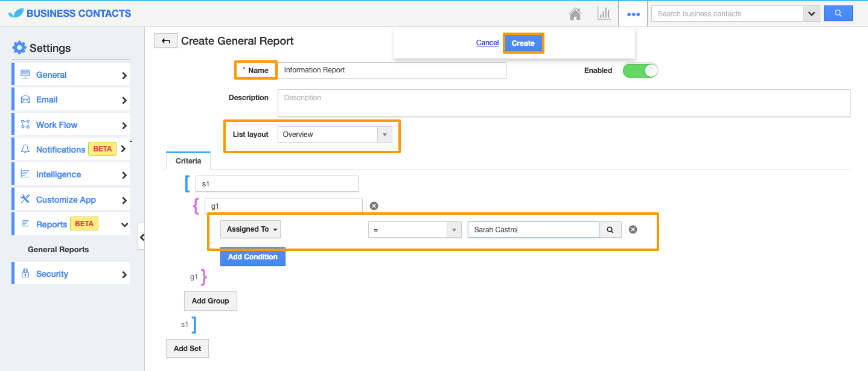Click the lookup search icon beside Sarah Castro
The width and height of the screenshot is (868, 371).
coord(610,230)
